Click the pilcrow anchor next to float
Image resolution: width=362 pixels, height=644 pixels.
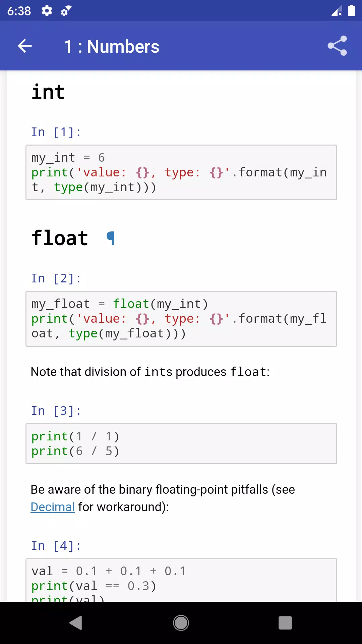pyautogui.click(x=111, y=238)
